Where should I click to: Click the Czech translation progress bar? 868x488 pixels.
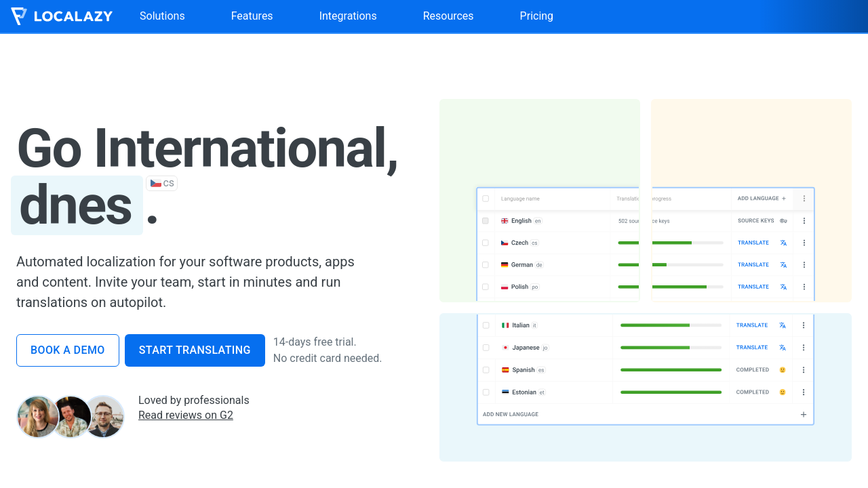[671, 243]
